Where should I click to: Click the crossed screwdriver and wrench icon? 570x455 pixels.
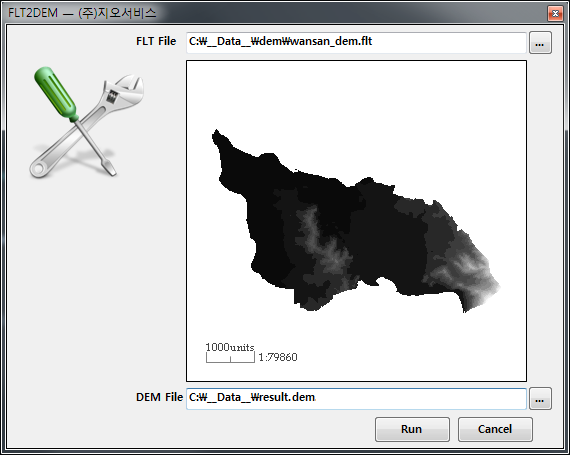tap(87, 122)
